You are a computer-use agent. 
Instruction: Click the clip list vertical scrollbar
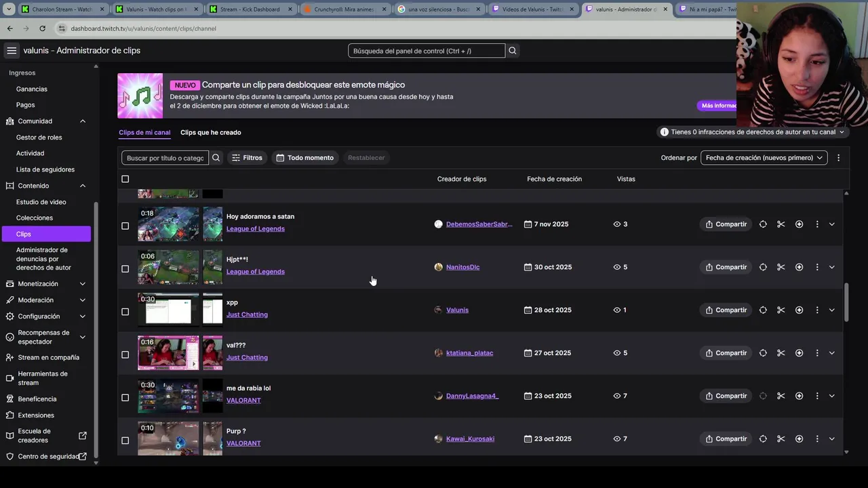point(846,302)
